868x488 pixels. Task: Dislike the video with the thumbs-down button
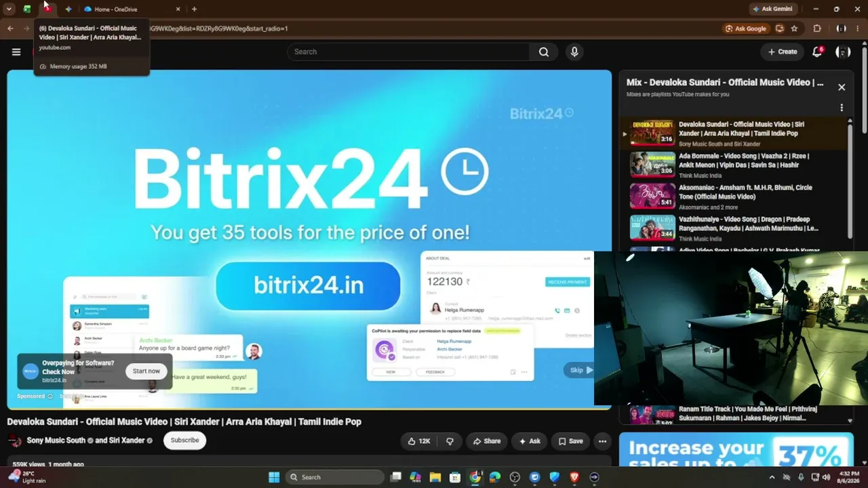(x=450, y=441)
